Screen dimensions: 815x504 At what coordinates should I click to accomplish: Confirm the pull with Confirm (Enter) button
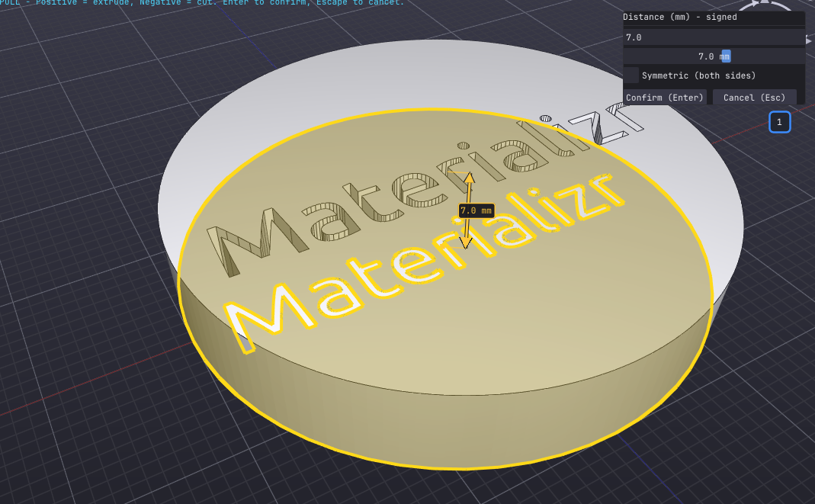tap(665, 98)
